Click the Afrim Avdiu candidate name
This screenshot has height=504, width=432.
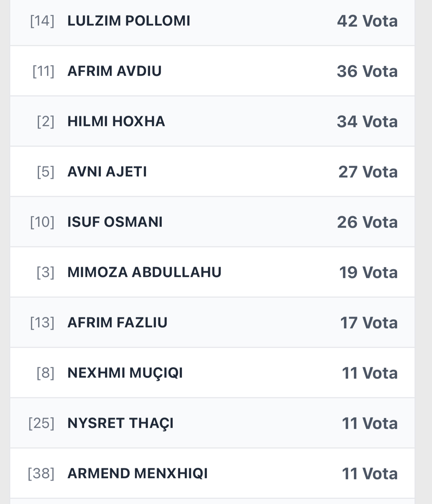114,71
